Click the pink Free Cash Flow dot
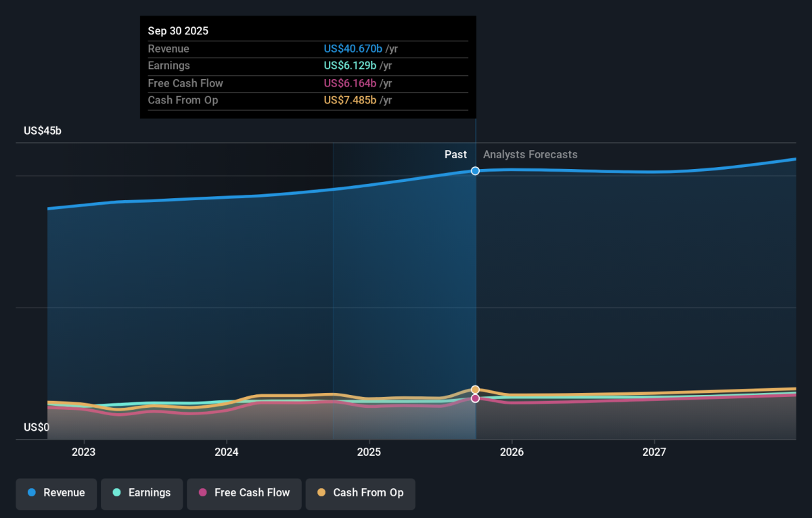The image size is (812, 518). (x=202, y=493)
